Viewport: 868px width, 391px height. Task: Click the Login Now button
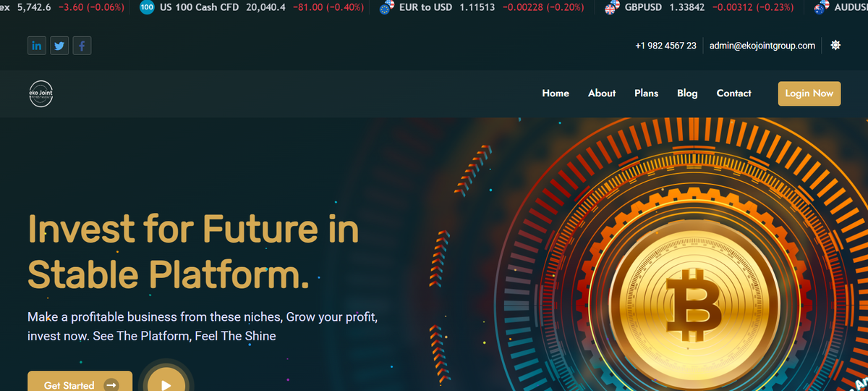pos(809,93)
